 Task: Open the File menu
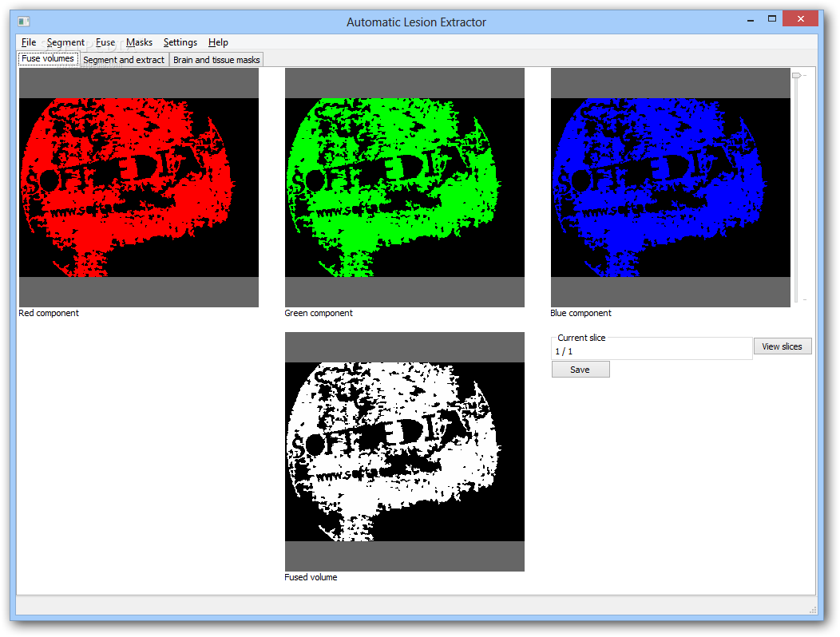click(x=29, y=42)
